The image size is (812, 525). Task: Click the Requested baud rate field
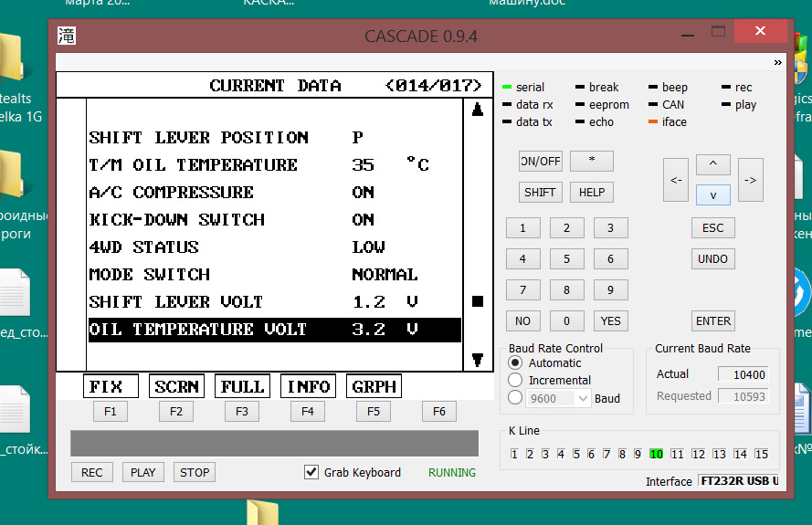click(x=743, y=396)
